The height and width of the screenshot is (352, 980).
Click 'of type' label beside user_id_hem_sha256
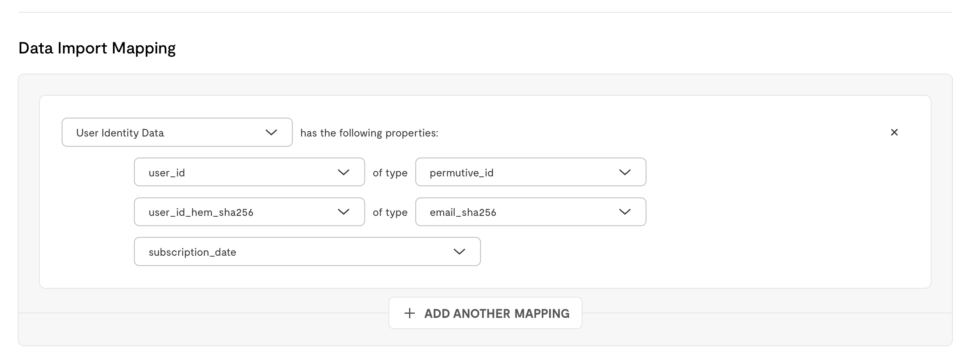pos(390,212)
